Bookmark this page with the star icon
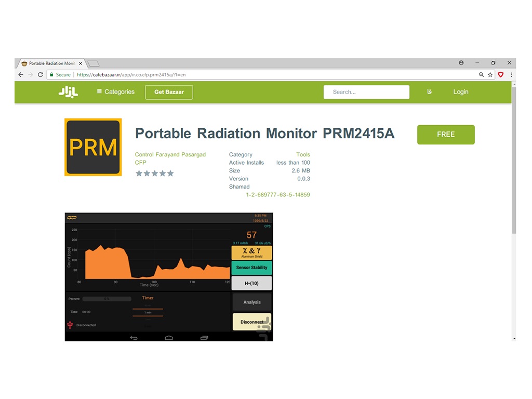 coord(490,75)
